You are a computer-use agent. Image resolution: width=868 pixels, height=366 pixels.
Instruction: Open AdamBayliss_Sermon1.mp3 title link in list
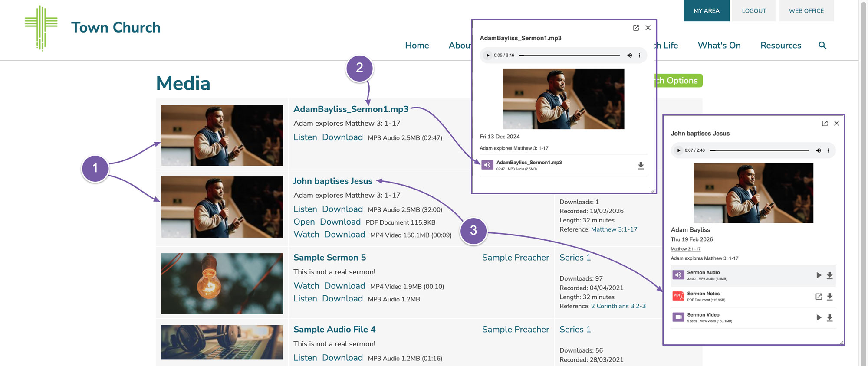click(351, 109)
